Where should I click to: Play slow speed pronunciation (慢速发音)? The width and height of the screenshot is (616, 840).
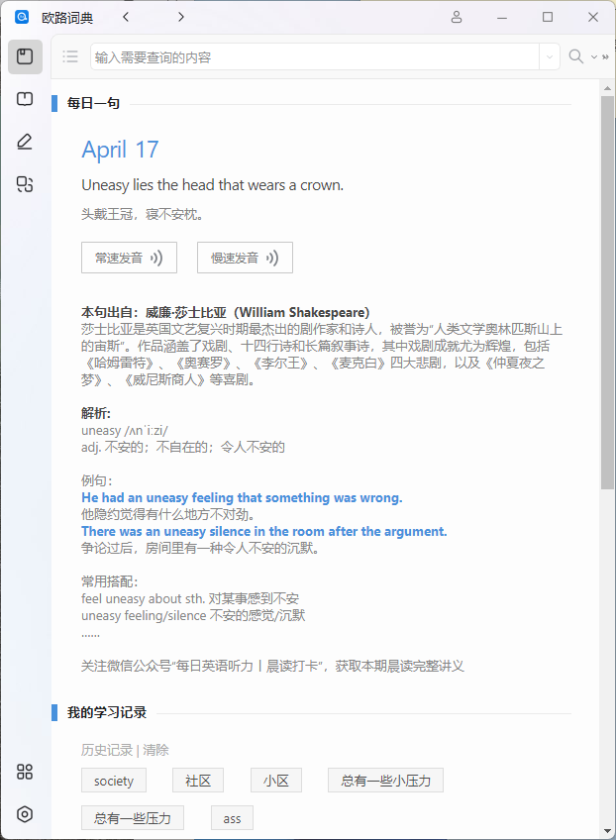point(245,258)
